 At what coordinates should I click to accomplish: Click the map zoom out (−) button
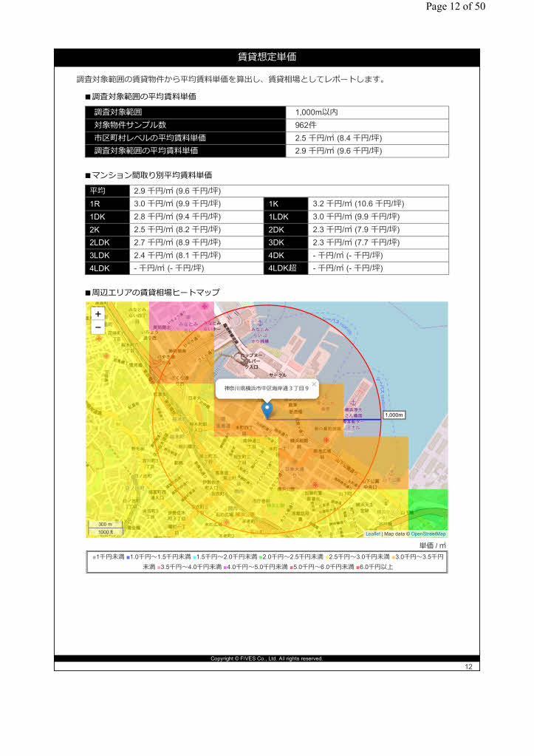(x=98, y=327)
